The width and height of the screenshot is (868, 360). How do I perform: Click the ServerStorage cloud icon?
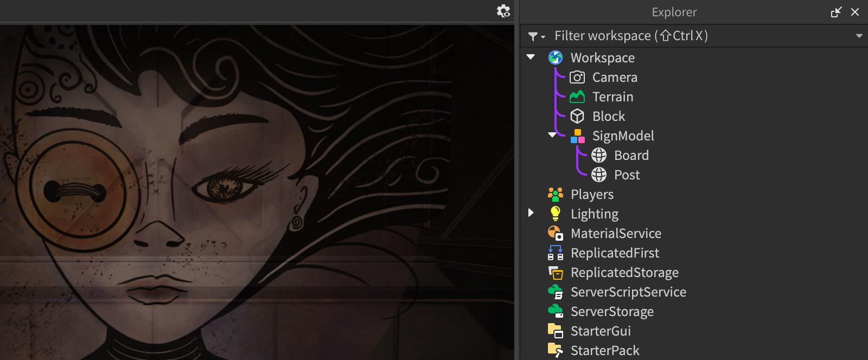(556, 311)
